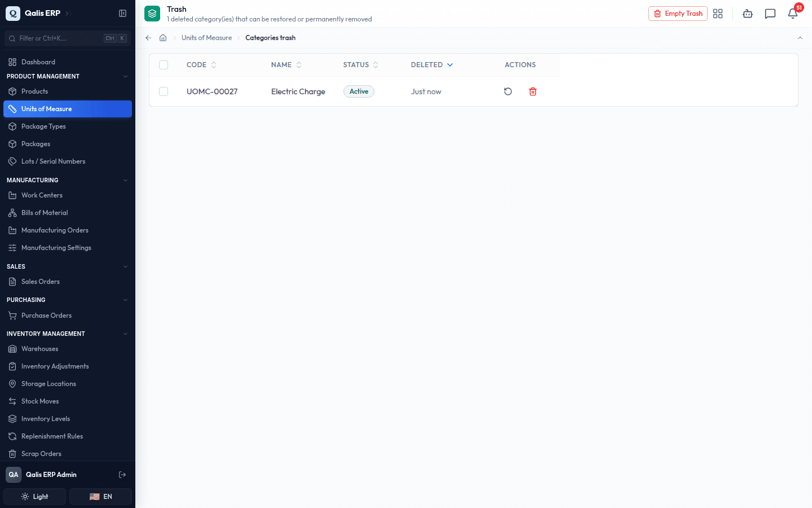The height and width of the screenshot is (508, 812).
Task: Open the AI assistant robot icon
Action: 748,14
